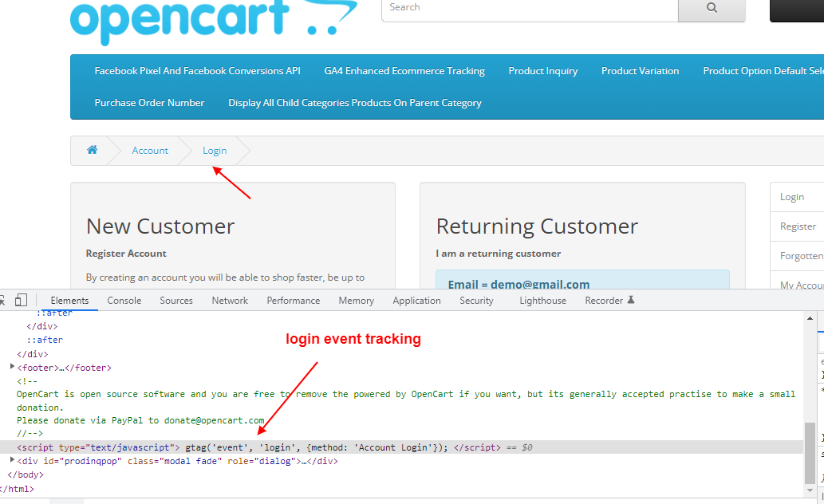Click inside the Search input field
The image size is (824, 504).
530,8
